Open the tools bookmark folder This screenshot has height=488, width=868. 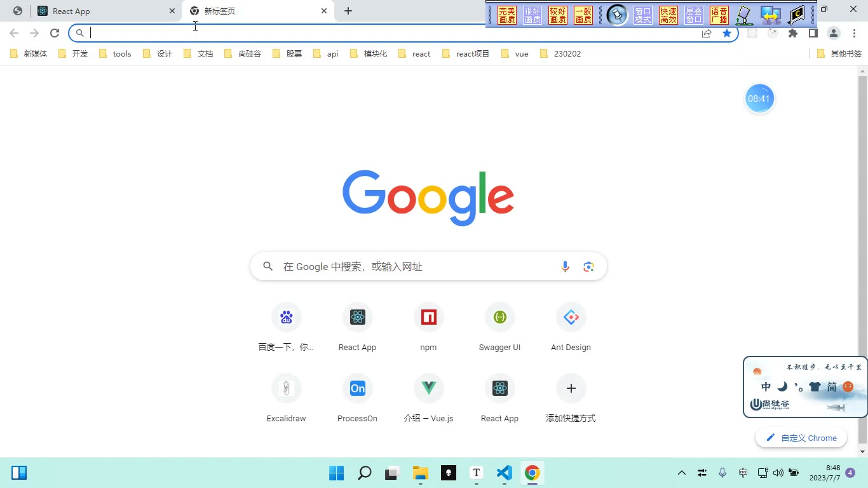tap(115, 54)
